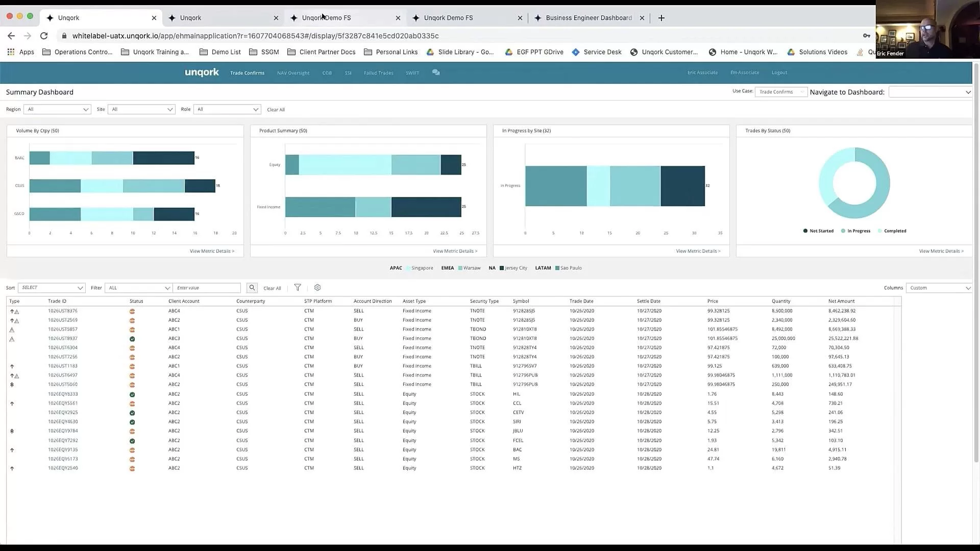The width and height of the screenshot is (980, 551).
Task: Select the Failed Trades nav item
Action: (378, 73)
